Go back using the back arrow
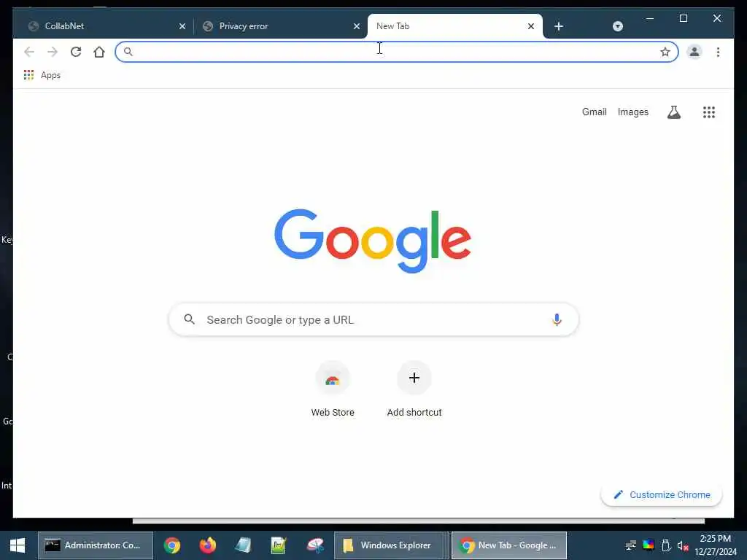747x560 pixels. (29, 52)
